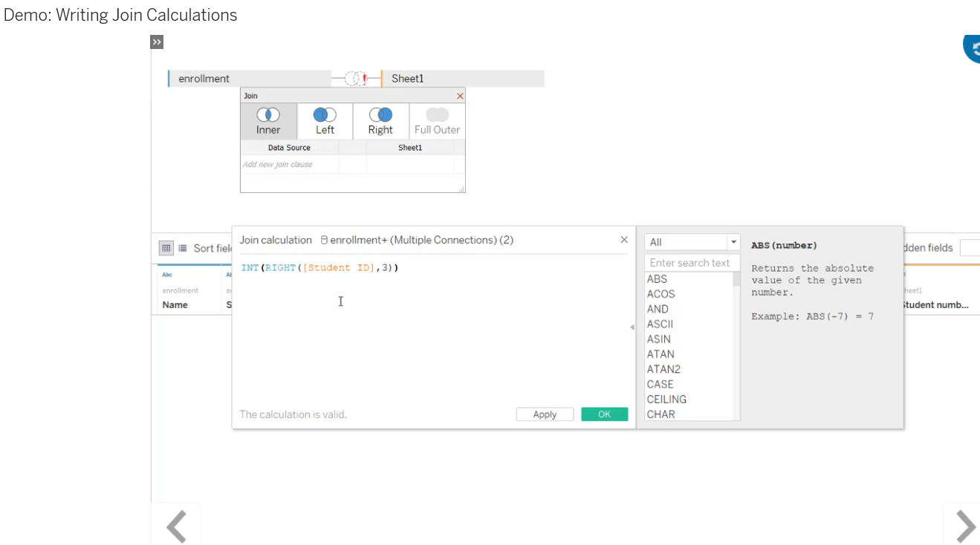Click the Apply button
The height and width of the screenshot is (545, 980).
pyautogui.click(x=545, y=414)
